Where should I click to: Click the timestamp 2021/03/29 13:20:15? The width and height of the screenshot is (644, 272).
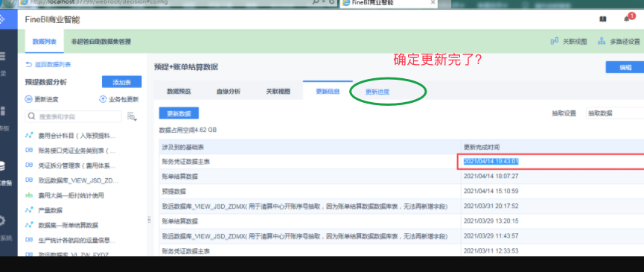click(491, 221)
